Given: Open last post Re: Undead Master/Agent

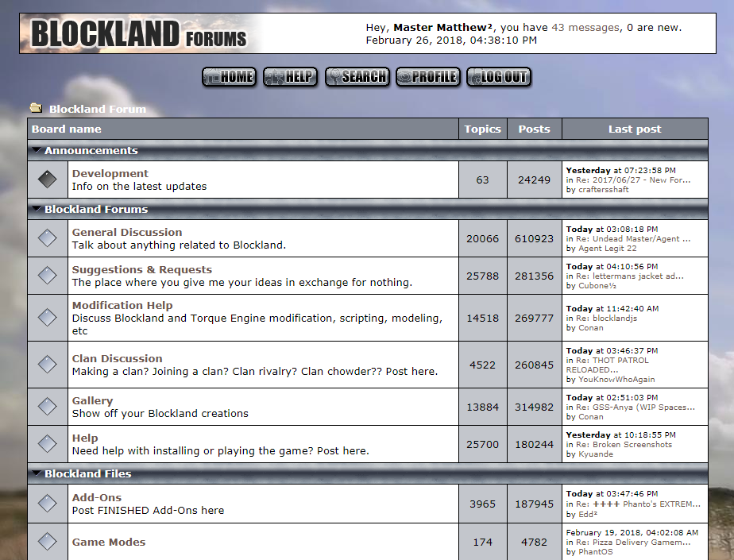Looking at the screenshot, I should [633, 239].
